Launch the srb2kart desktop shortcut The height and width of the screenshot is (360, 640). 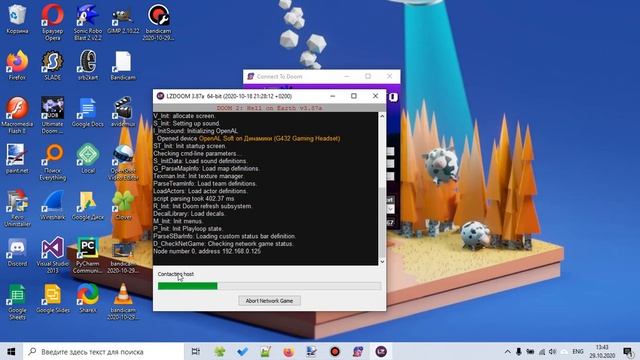pyautogui.click(x=88, y=65)
